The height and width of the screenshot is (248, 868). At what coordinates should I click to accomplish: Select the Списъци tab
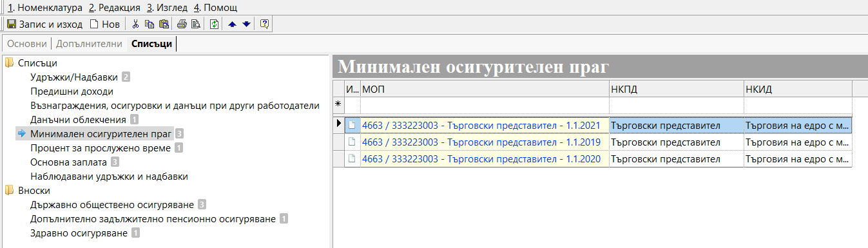pos(151,44)
